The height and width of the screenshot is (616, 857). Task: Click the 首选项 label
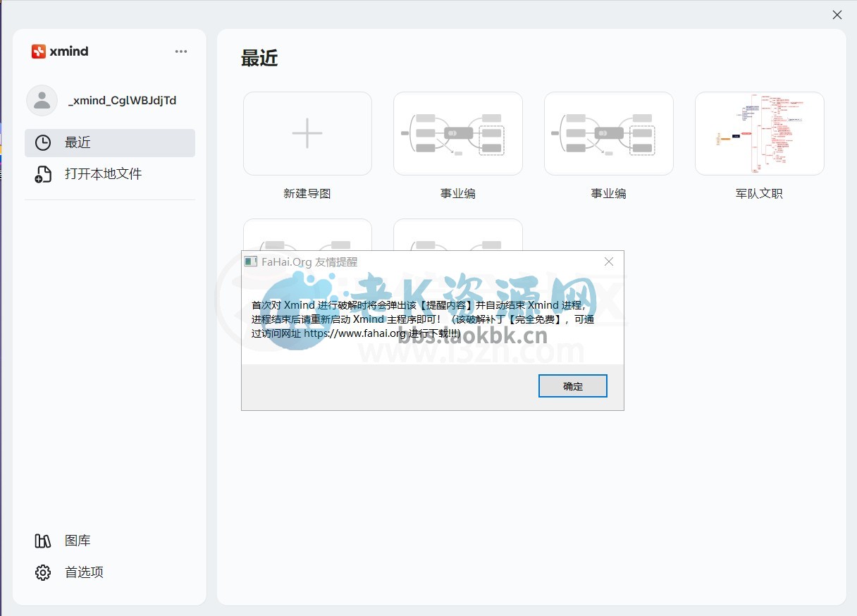[84, 572]
